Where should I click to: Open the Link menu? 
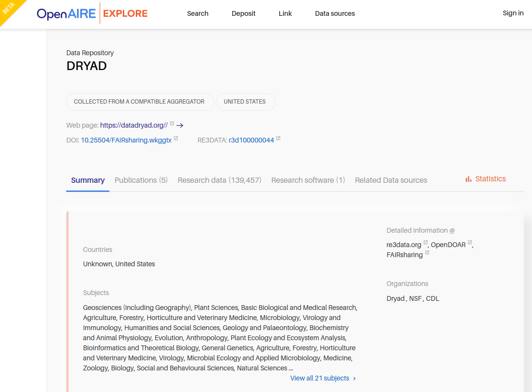click(x=285, y=13)
